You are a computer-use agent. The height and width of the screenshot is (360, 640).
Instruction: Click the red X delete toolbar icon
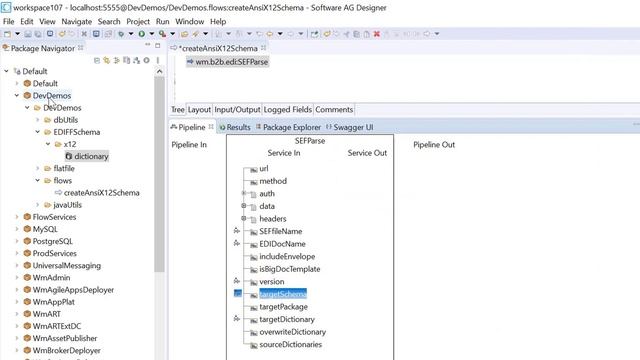[377, 34]
